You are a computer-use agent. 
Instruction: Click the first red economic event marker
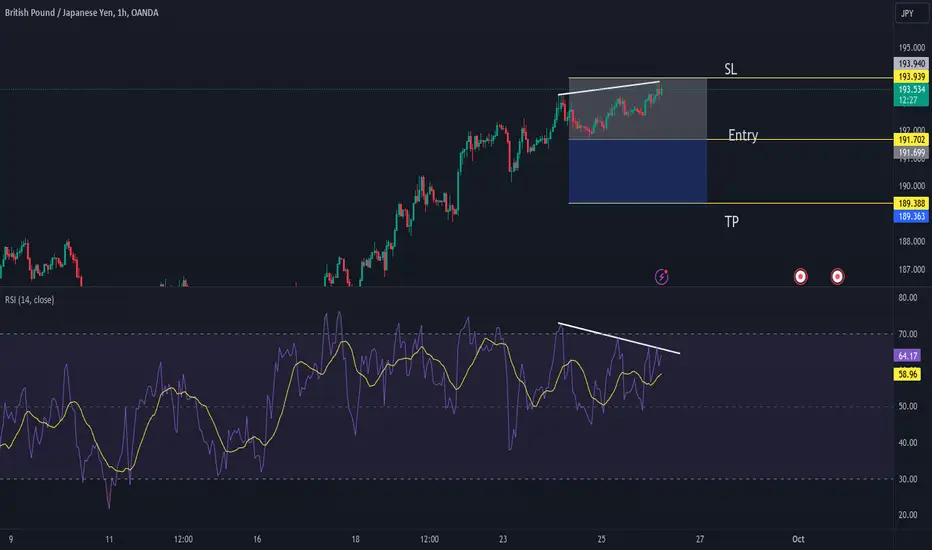801,276
